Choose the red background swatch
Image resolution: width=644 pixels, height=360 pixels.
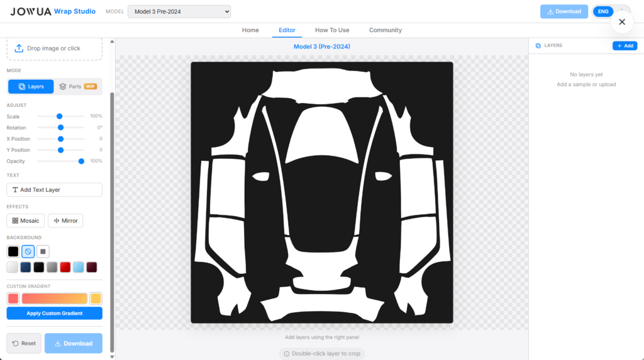click(65, 267)
